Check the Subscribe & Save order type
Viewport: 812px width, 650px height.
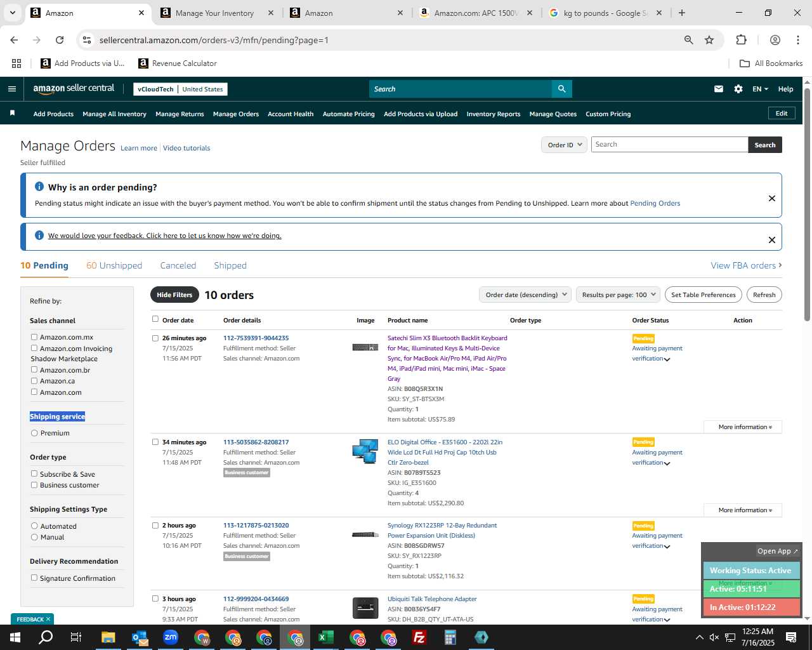click(34, 474)
